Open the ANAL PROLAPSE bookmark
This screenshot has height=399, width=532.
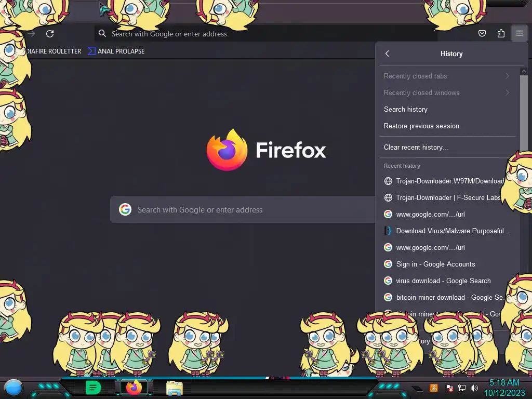click(116, 51)
